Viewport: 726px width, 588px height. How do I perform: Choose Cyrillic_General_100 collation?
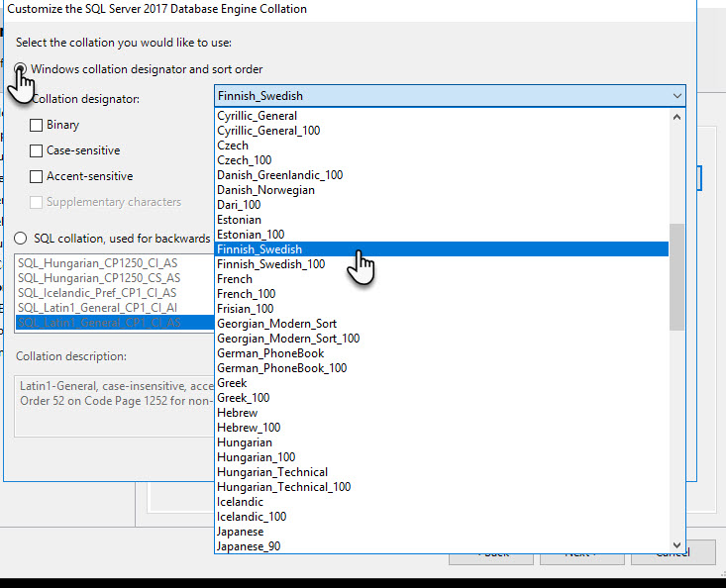click(x=442, y=131)
